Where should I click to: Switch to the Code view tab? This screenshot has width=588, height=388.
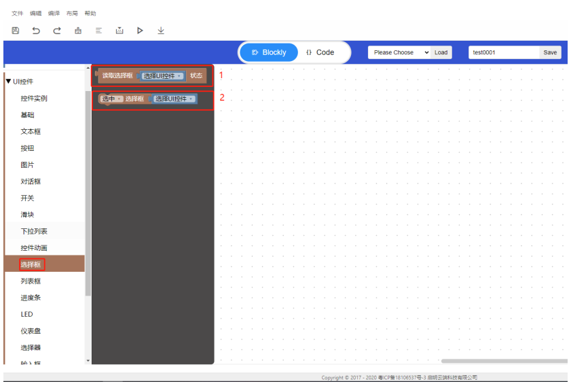click(x=320, y=52)
